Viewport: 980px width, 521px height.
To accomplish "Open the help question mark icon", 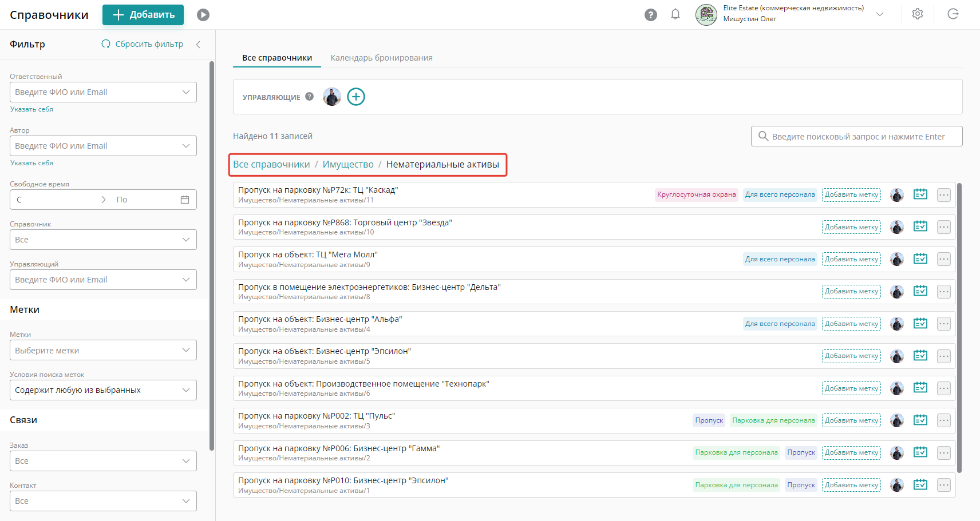I will [650, 15].
